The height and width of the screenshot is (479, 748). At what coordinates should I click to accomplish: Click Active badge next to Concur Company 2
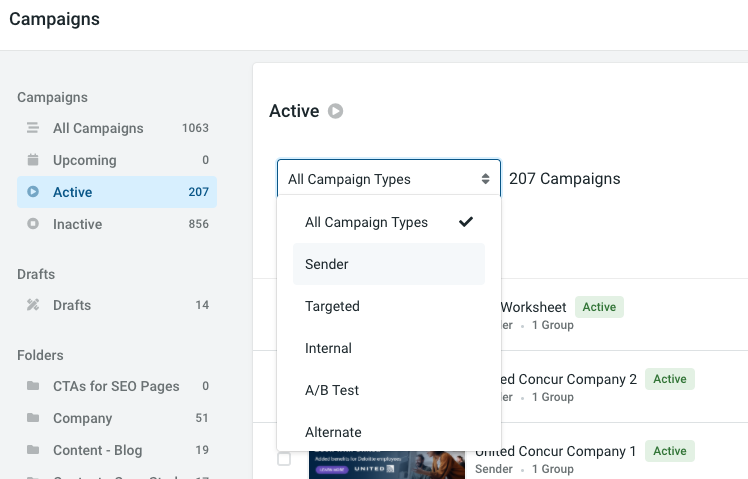(x=670, y=379)
